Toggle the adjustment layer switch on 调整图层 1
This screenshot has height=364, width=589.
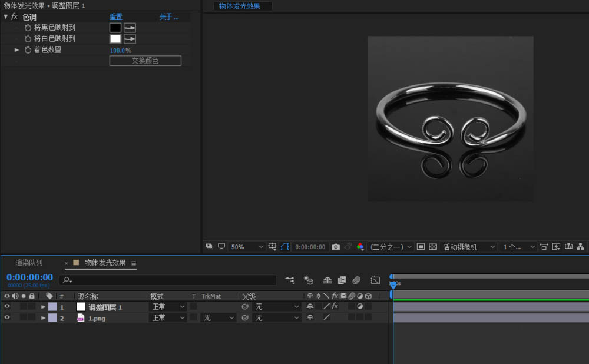360,307
